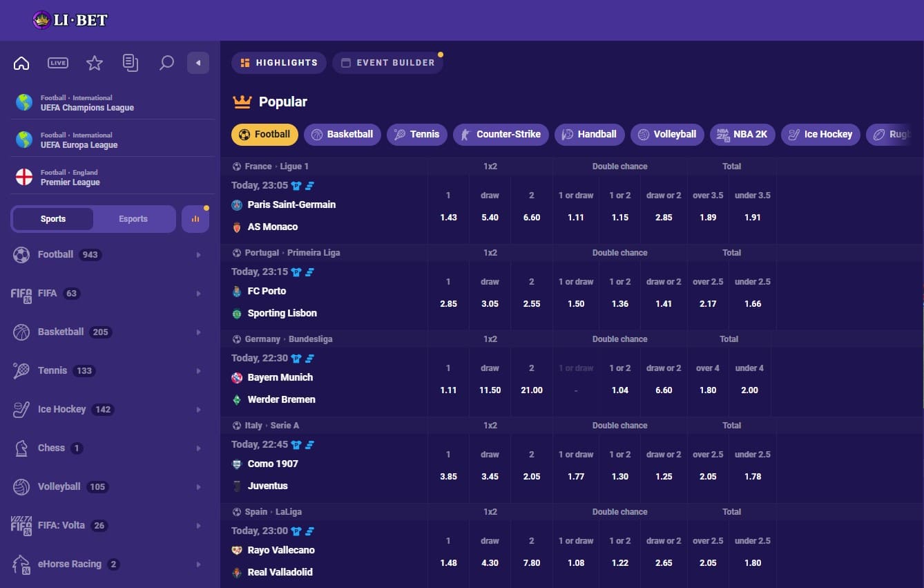
Task: Click the Basketball icon in sidebar
Action: pyautogui.click(x=21, y=332)
